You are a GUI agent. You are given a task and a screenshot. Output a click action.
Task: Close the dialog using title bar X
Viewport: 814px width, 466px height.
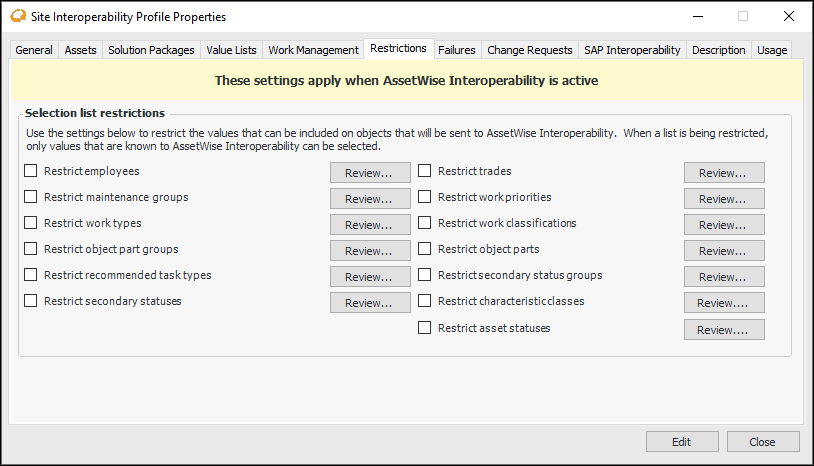tap(788, 16)
